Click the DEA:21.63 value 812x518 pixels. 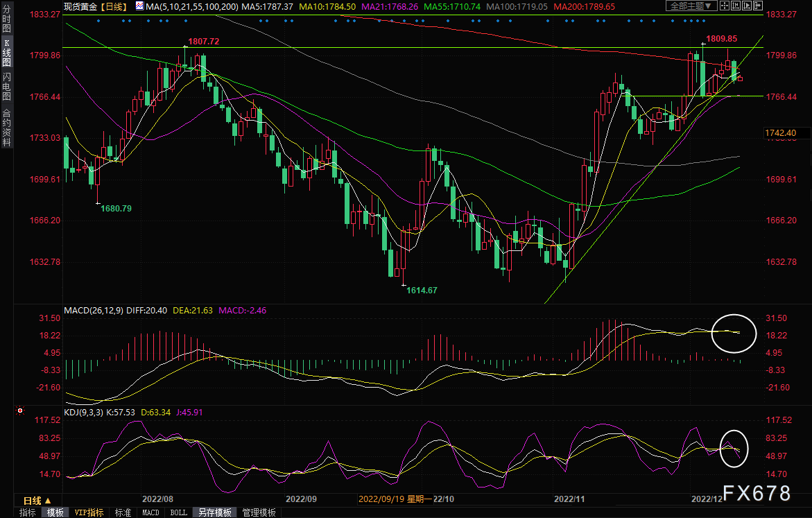pos(193,310)
